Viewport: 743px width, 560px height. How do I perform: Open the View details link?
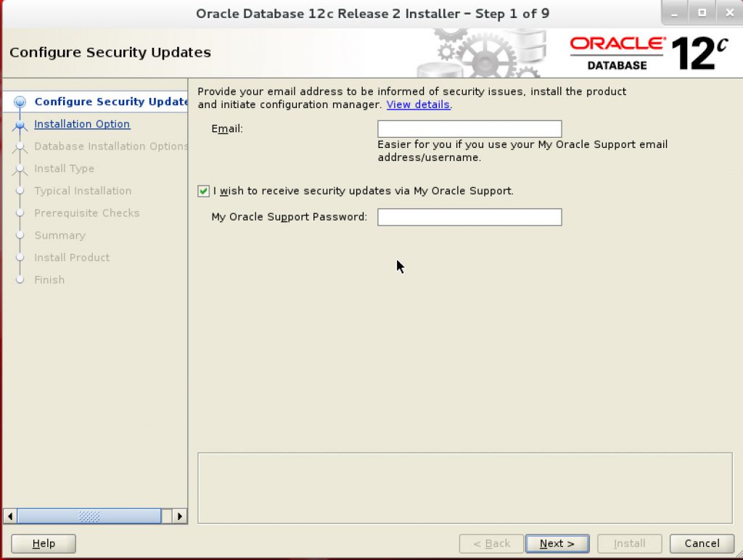[x=418, y=104]
